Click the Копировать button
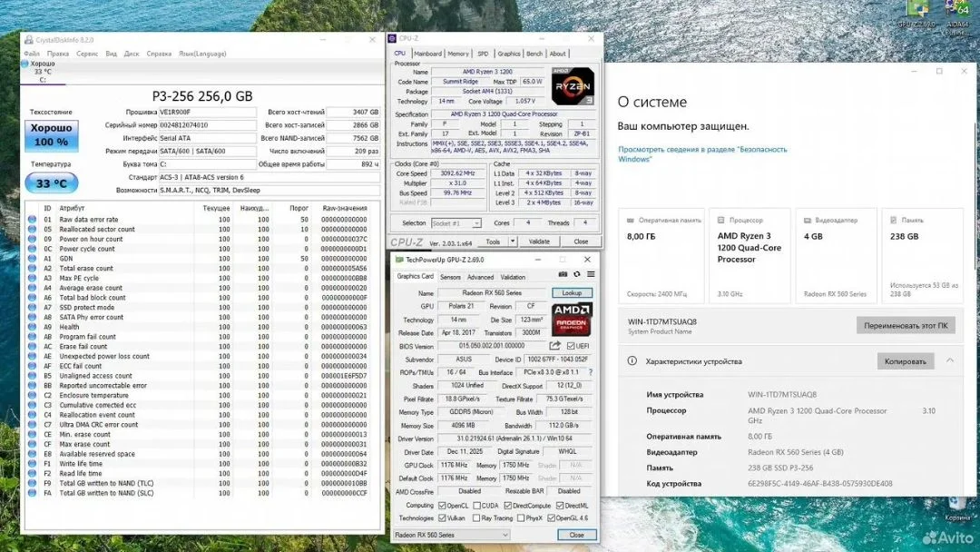Image resolution: width=980 pixels, height=552 pixels. pyautogui.click(x=905, y=361)
